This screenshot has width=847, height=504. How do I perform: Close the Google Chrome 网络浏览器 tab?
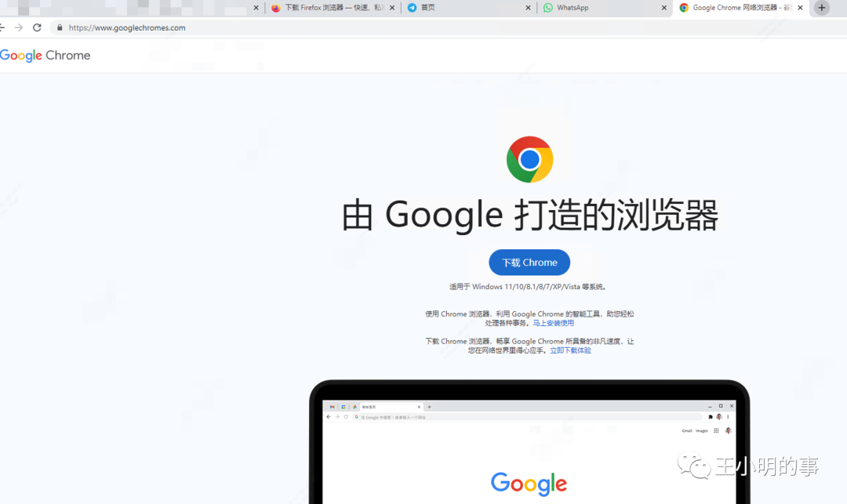pos(800,8)
